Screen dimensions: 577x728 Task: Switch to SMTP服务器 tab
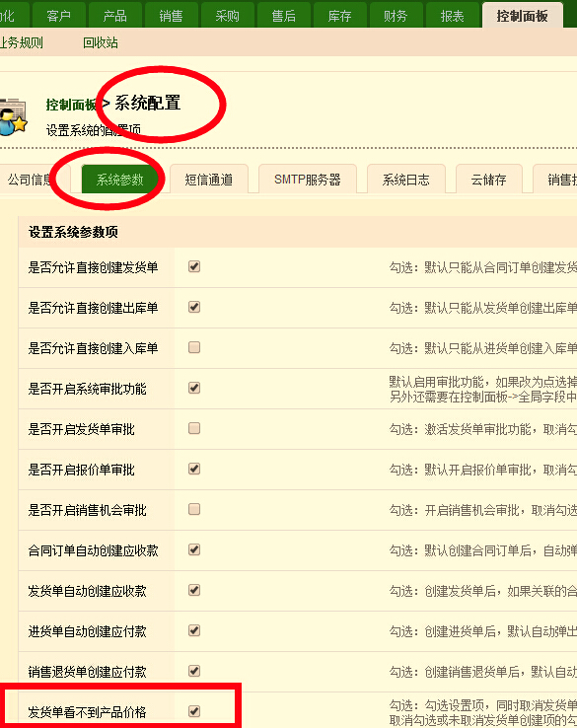coord(308,179)
